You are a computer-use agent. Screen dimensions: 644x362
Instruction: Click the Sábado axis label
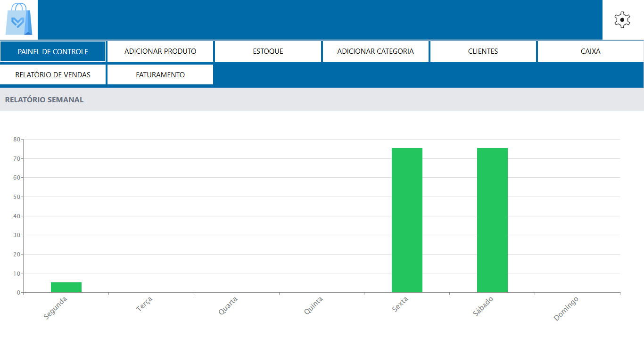[x=483, y=306]
